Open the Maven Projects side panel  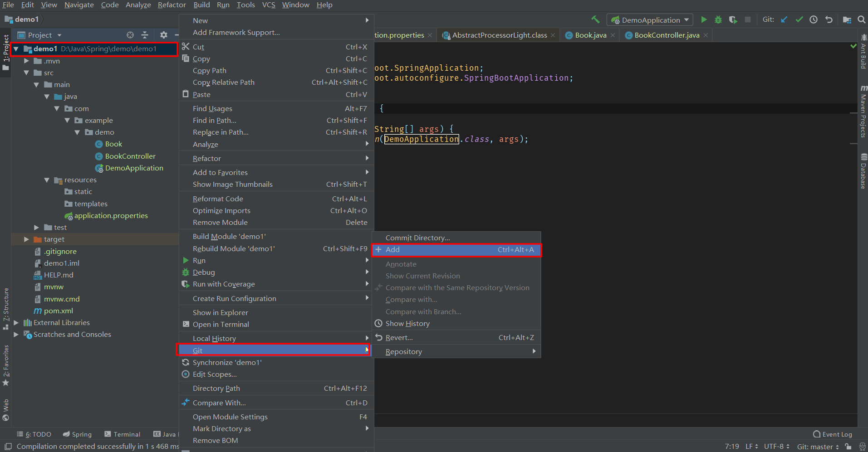pos(863,111)
